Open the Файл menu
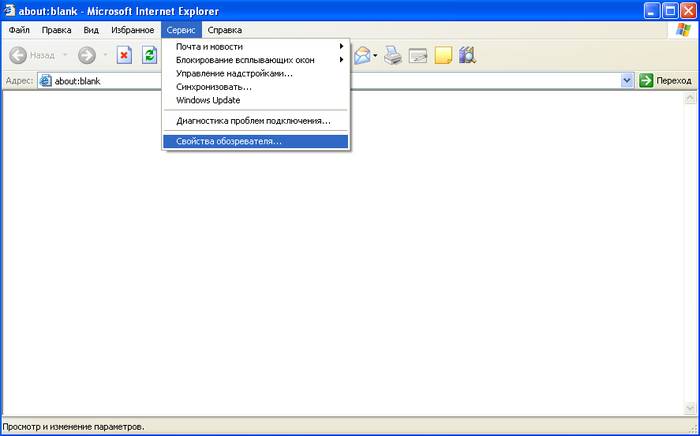Screen dimensions: 700x436 click(x=19, y=30)
